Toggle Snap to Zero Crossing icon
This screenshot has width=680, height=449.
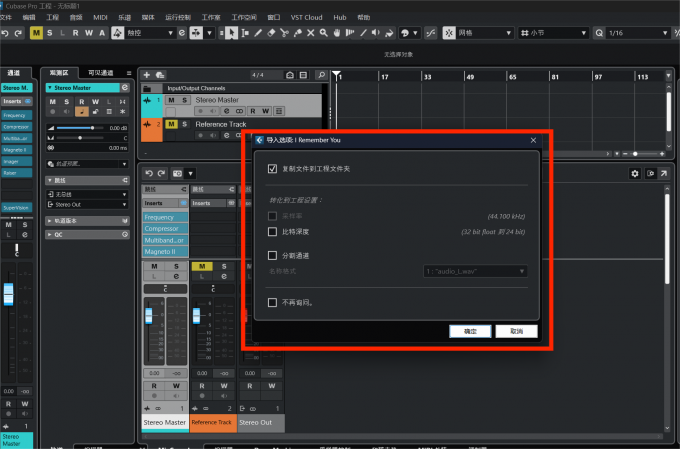tap(431, 33)
